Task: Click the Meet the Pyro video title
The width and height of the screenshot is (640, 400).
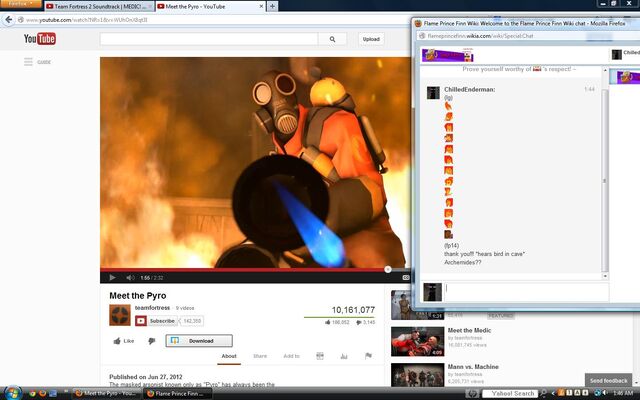Action: [x=138, y=296]
